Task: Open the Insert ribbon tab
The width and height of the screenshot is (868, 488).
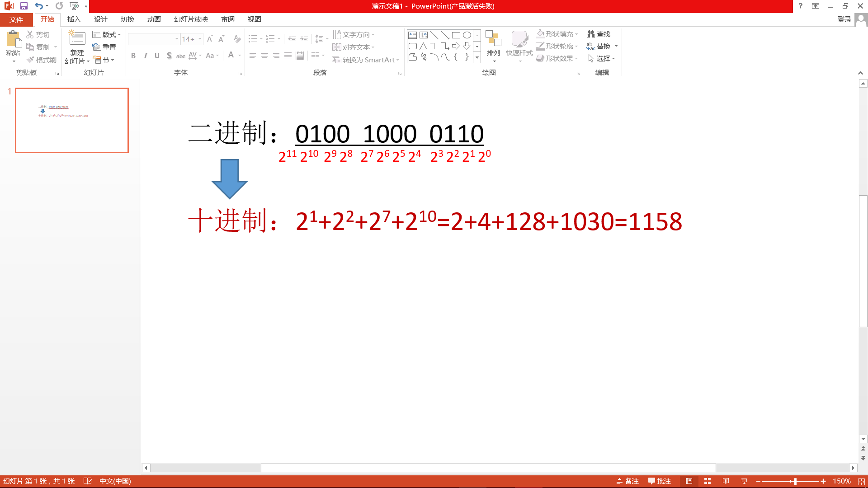Action: pos(74,19)
